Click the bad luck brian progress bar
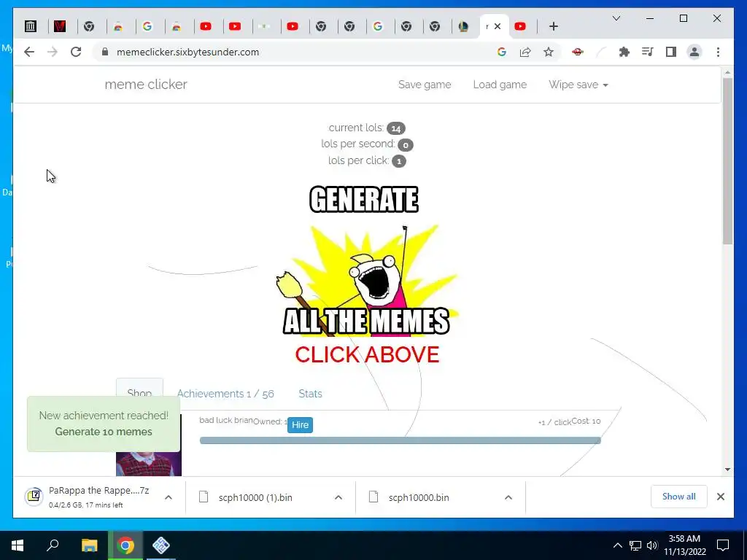 click(x=400, y=440)
